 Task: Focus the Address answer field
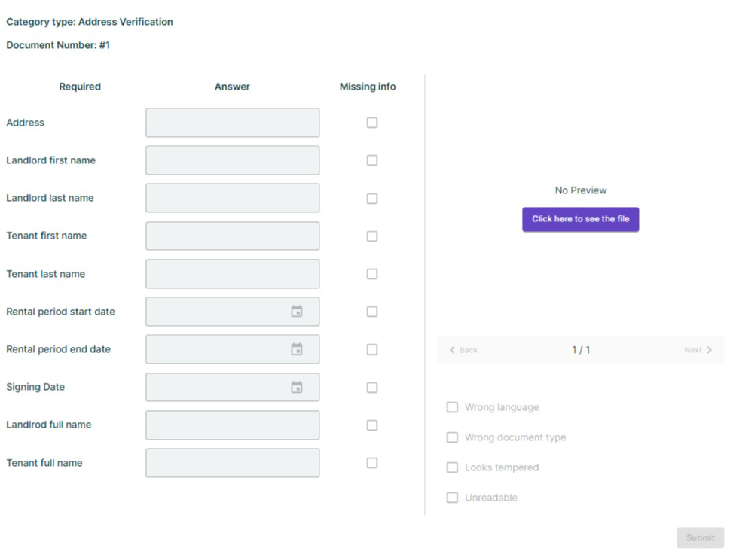tap(232, 123)
